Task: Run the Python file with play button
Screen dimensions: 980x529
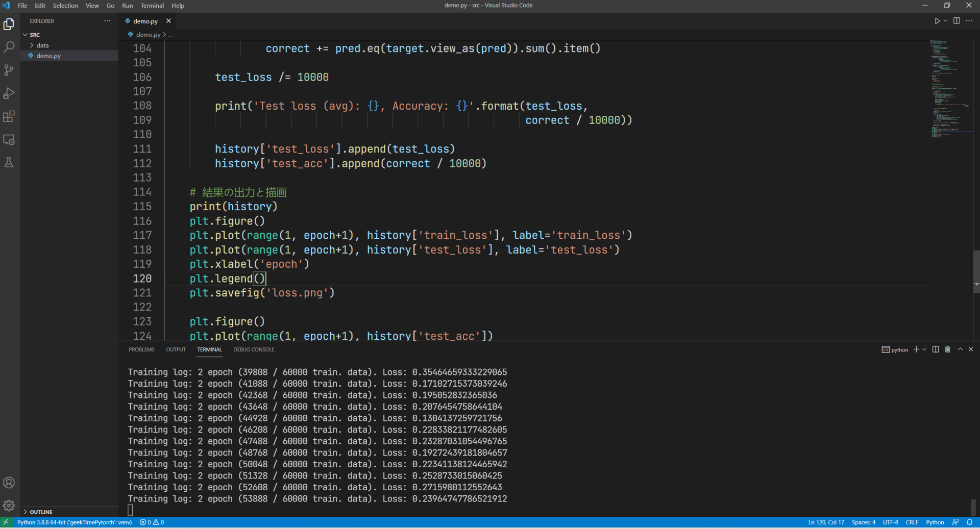Action: pos(937,21)
